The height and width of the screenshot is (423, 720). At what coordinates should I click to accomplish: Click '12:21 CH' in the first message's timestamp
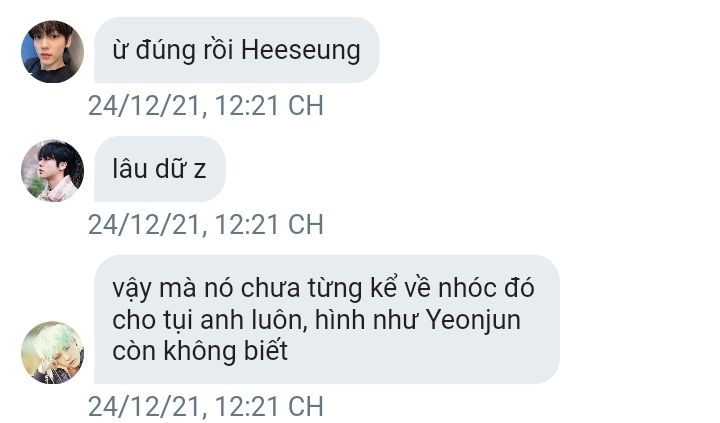click(270, 106)
